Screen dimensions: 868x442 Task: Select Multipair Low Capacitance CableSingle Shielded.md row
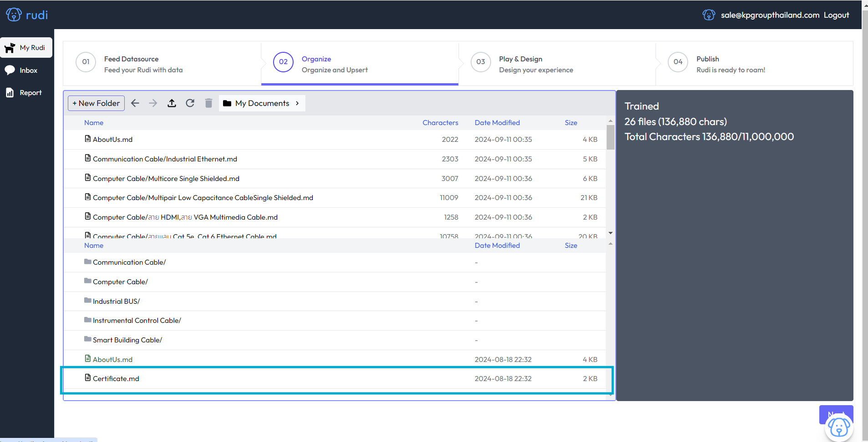[x=335, y=198]
